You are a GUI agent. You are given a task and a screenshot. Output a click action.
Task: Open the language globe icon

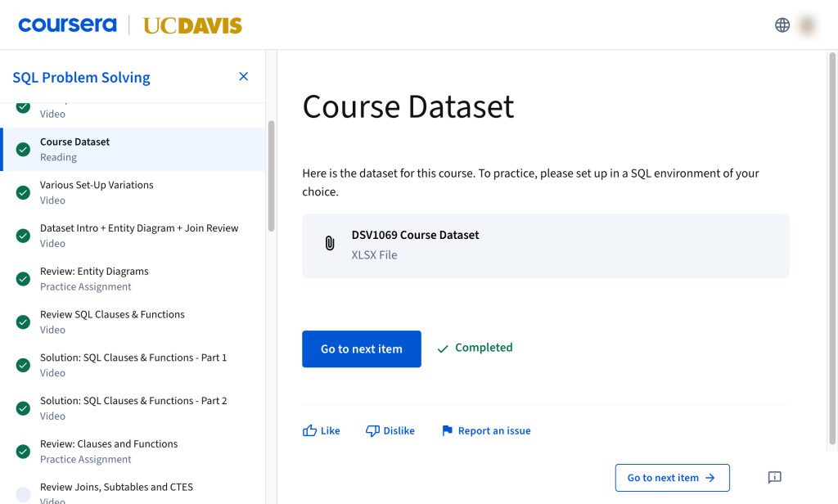[x=782, y=25]
